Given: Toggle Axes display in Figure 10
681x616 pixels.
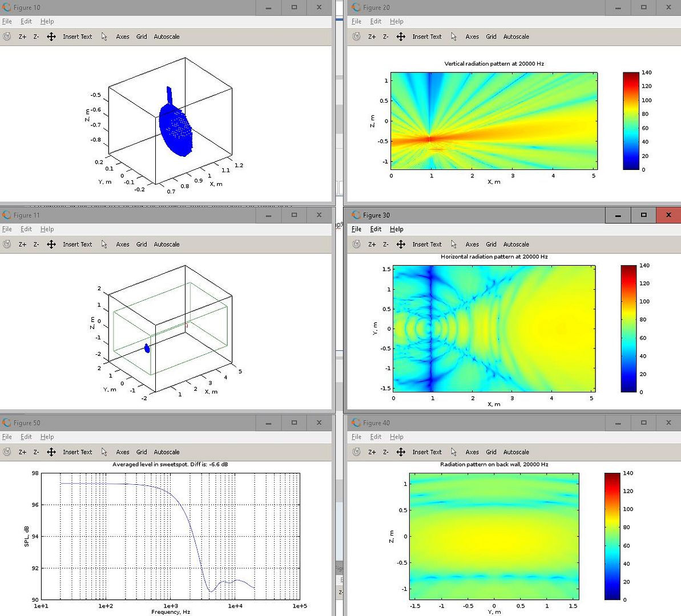Looking at the screenshot, I should [x=123, y=37].
